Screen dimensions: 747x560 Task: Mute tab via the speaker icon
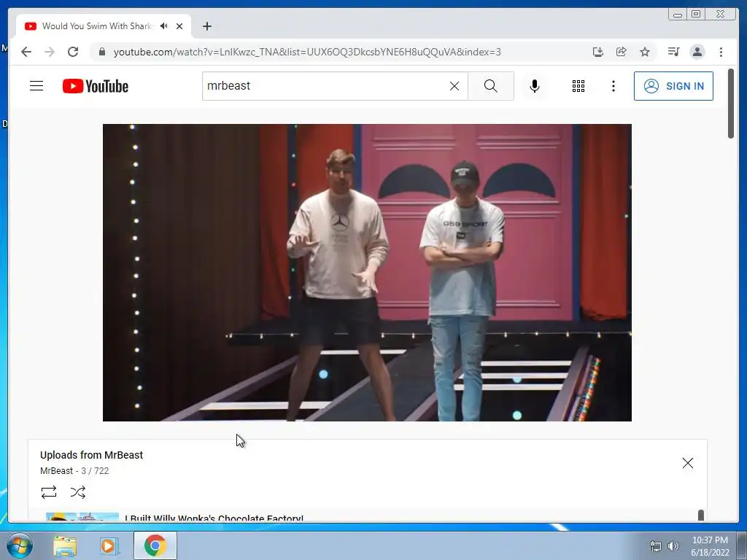click(164, 26)
